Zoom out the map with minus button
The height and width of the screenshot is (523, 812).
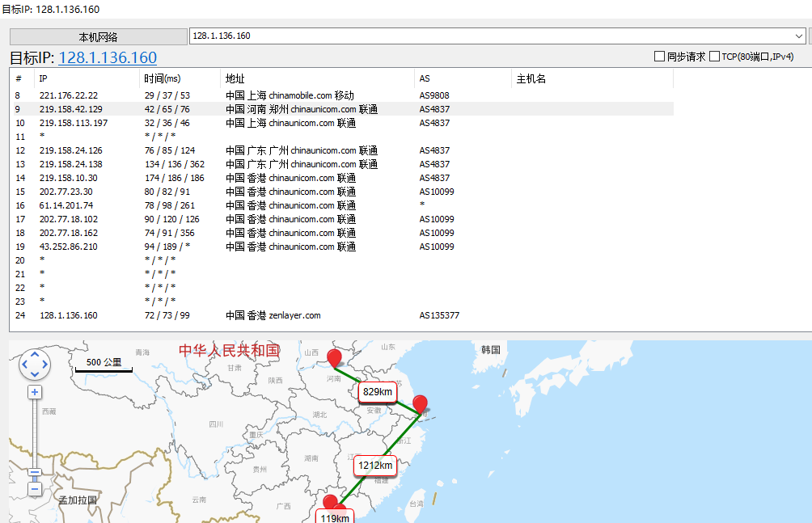tap(35, 489)
